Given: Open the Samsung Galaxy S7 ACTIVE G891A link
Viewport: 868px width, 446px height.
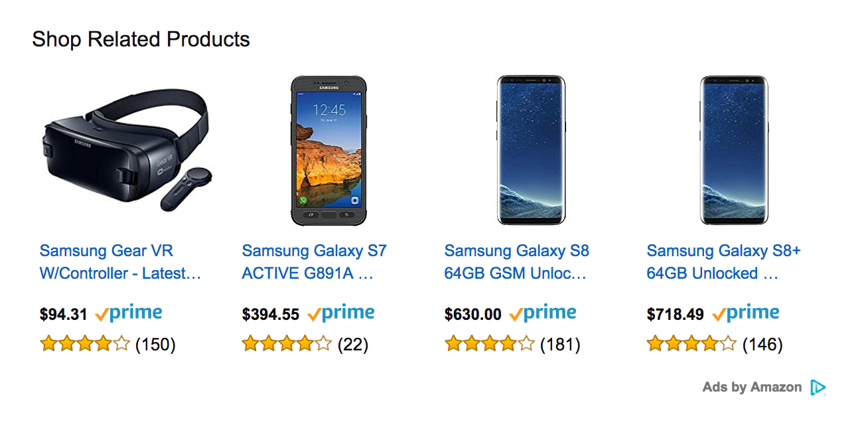Looking at the screenshot, I should click(314, 262).
